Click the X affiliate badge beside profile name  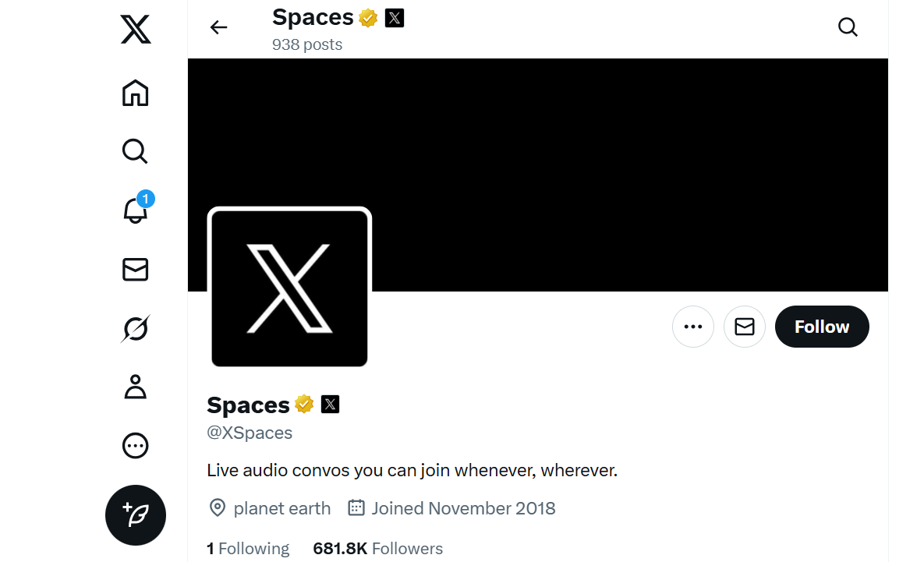[330, 404]
